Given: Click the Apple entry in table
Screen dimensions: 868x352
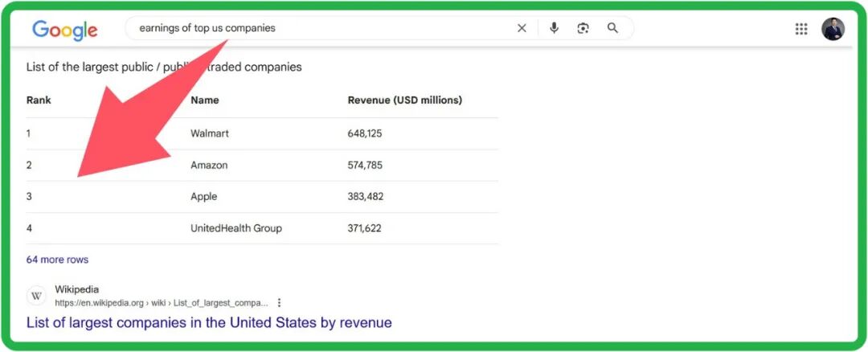Looking at the screenshot, I should click(203, 196).
